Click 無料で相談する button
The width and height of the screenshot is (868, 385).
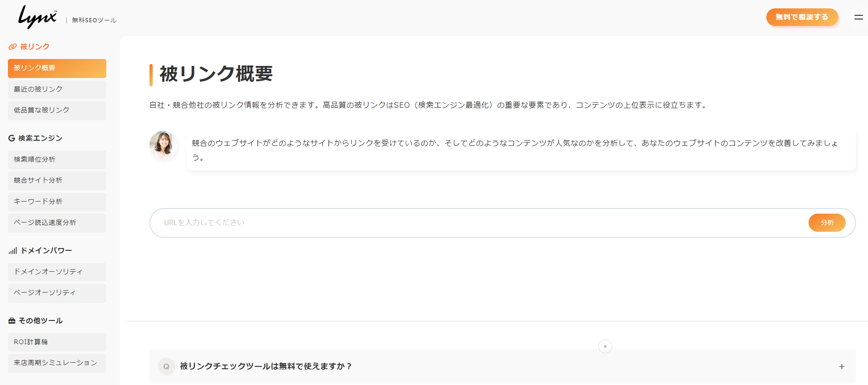pos(802,17)
